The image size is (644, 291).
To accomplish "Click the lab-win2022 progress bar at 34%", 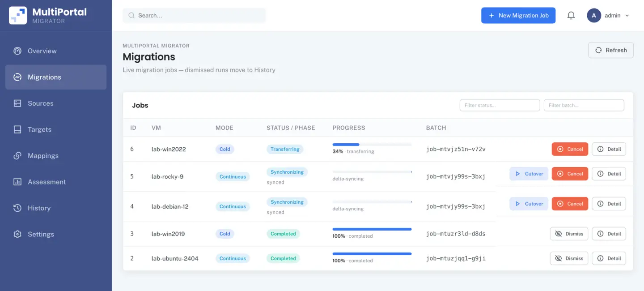I will (x=372, y=145).
